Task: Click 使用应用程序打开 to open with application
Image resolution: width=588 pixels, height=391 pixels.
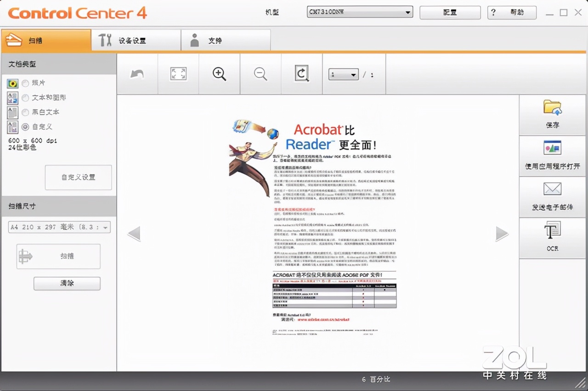Action: pyautogui.click(x=553, y=156)
